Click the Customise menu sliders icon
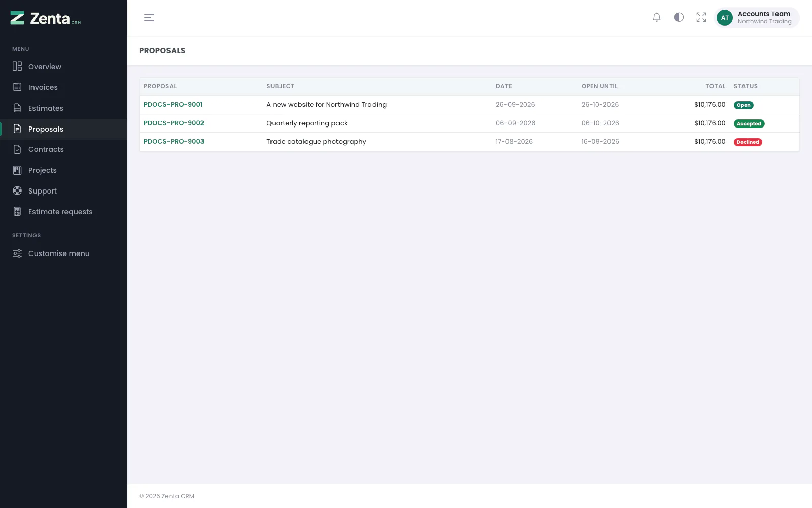 click(x=17, y=253)
